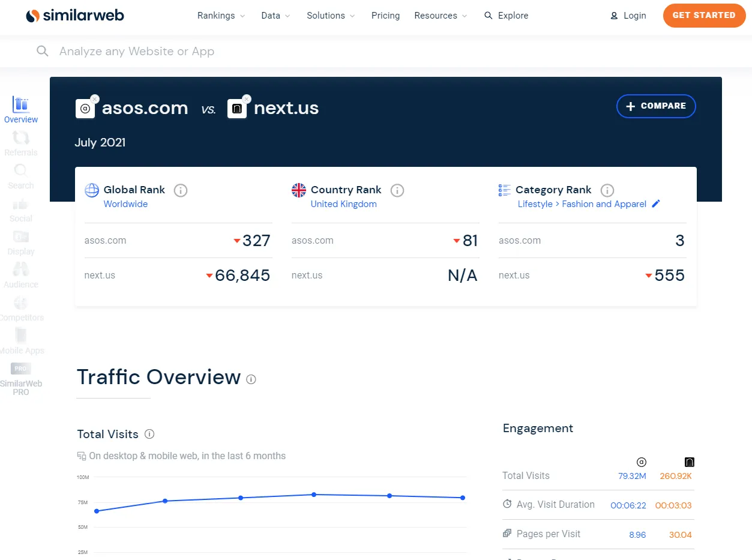Click the Global Rank info icon
This screenshot has width=752, height=560.
pos(181,190)
